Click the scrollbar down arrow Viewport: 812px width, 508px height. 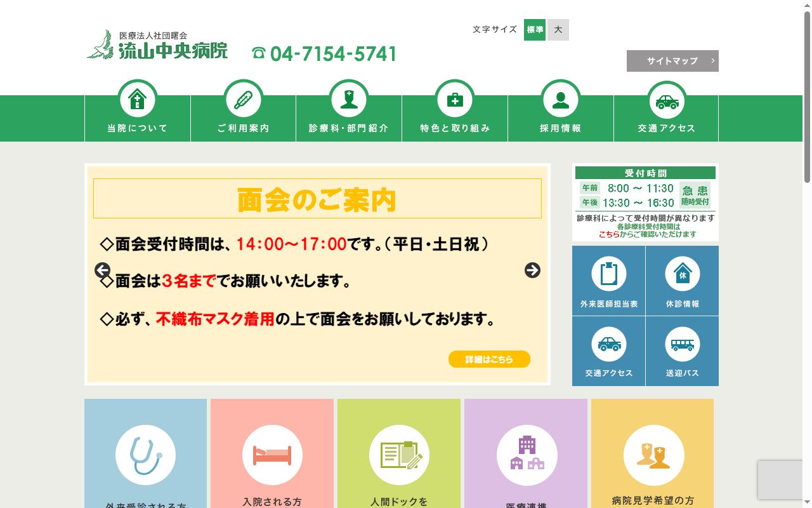coord(807,503)
